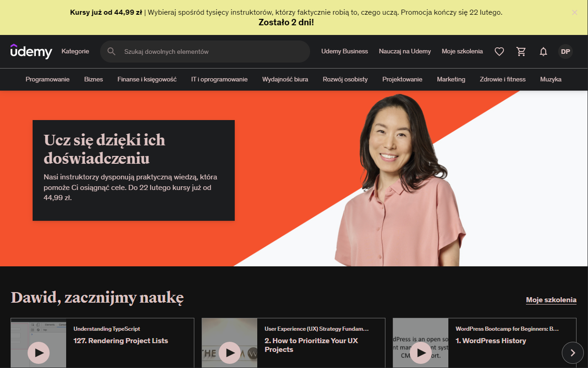This screenshot has width=588, height=368.
Task: Click Kursy już od 44,99 zł text
Action: [106, 12]
